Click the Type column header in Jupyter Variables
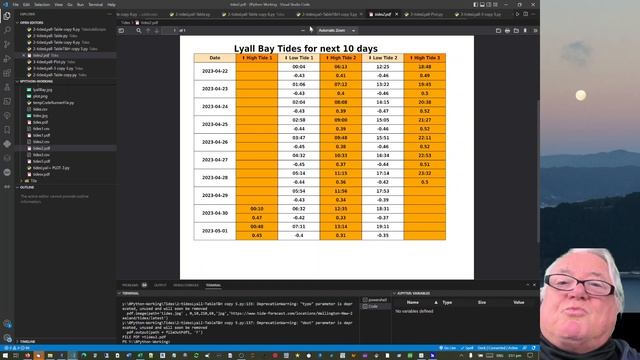Viewport: 640px width, 360px height. [x=447, y=302]
